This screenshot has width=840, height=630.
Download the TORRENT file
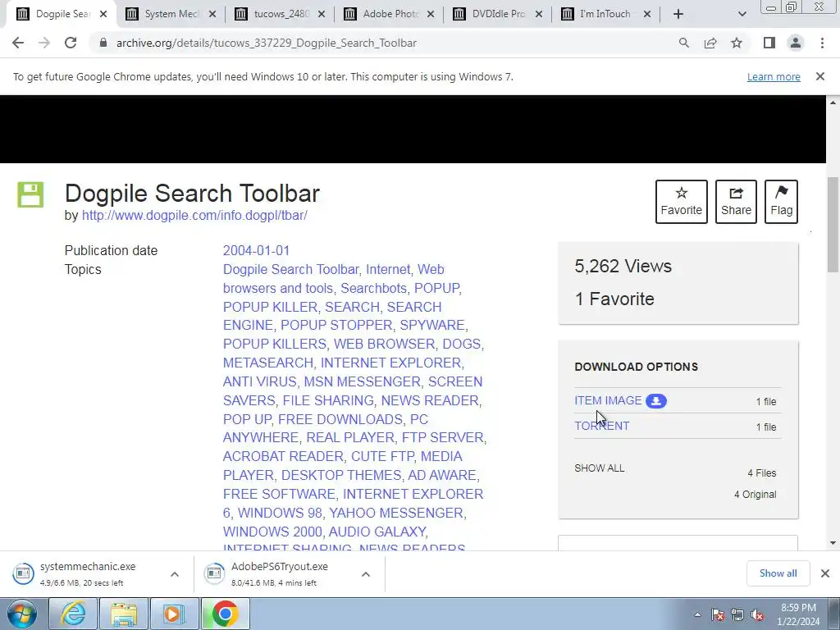[601, 426]
